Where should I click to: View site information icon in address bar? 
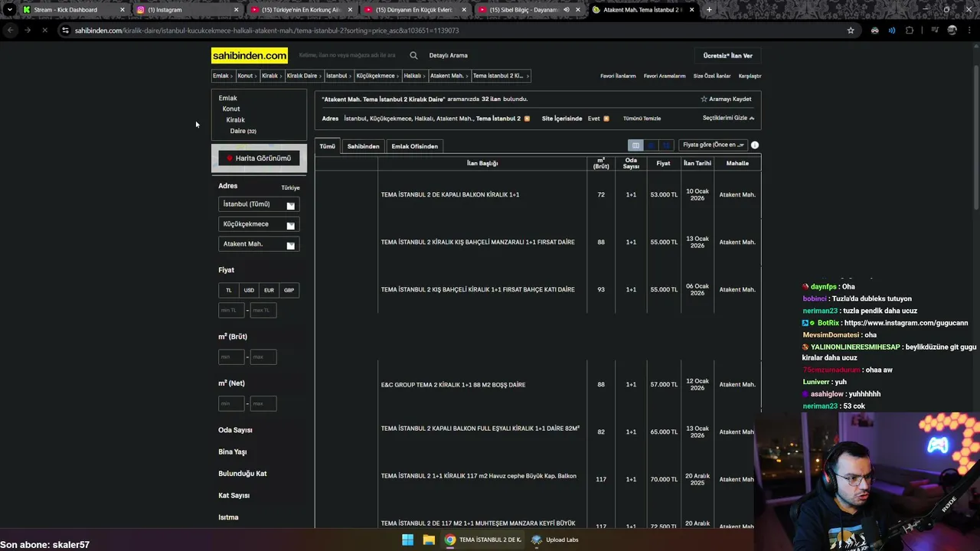point(65,31)
